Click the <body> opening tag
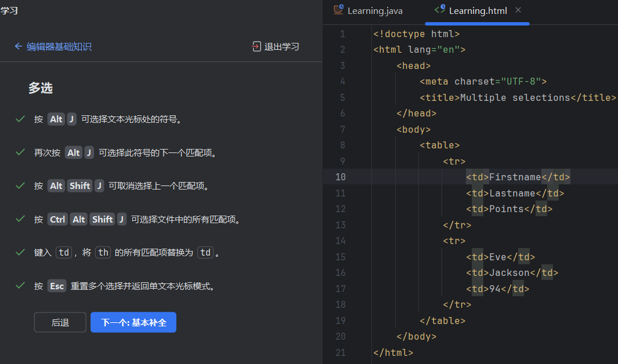Viewport: 618px width, 364px height. coord(413,129)
